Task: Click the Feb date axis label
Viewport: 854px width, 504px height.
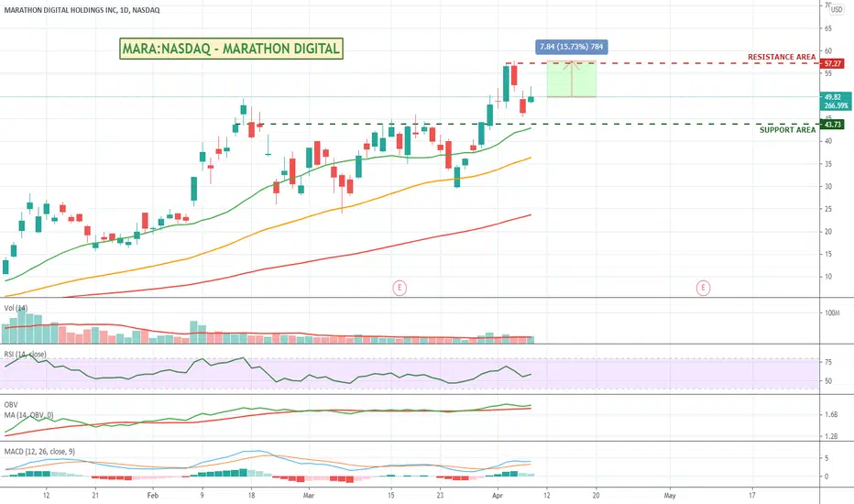Action: point(152,495)
